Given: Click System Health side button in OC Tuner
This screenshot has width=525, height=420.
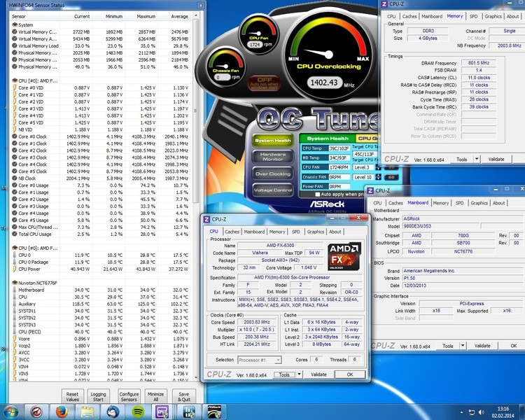Looking at the screenshot, I should click(273, 141).
